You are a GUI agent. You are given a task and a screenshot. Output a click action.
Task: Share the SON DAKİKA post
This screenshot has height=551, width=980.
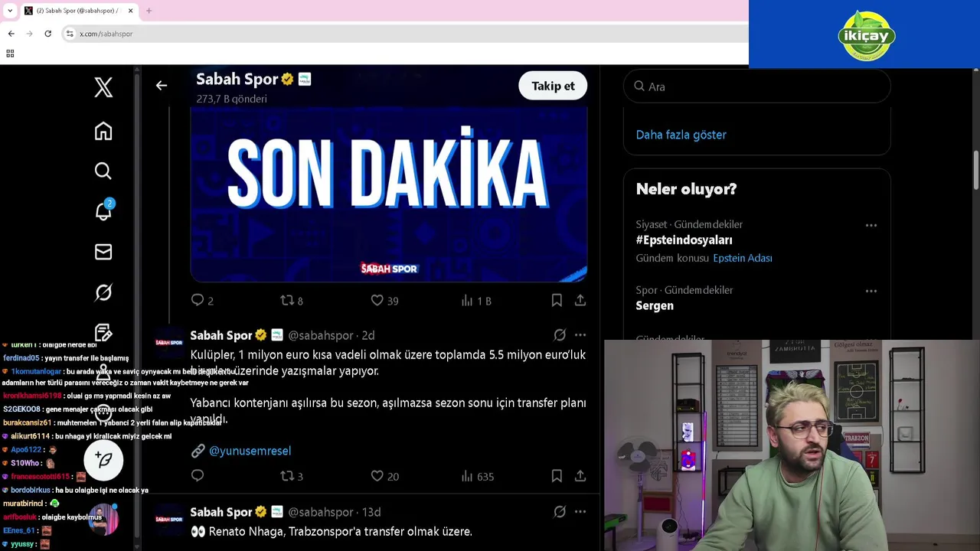point(580,301)
